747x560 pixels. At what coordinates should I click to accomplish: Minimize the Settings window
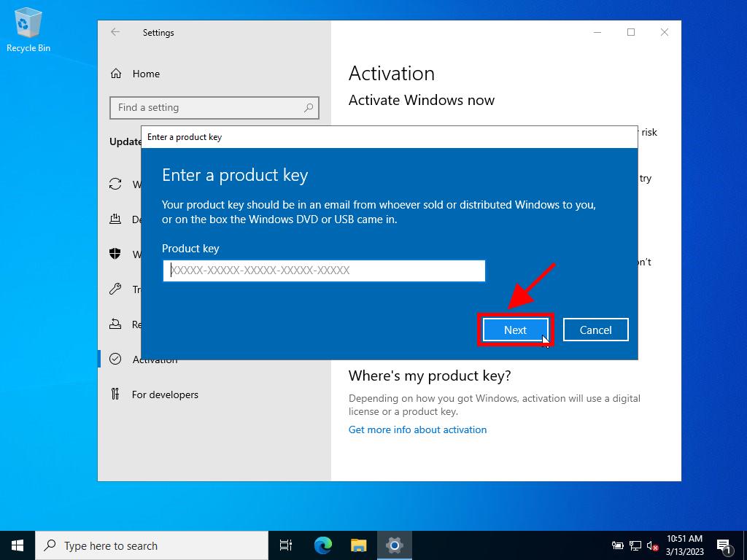[x=597, y=32]
